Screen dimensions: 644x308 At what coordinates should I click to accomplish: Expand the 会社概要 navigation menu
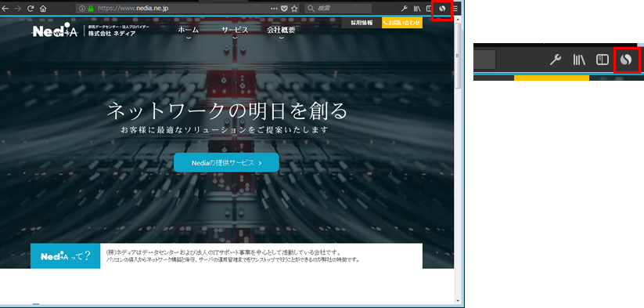click(x=281, y=30)
